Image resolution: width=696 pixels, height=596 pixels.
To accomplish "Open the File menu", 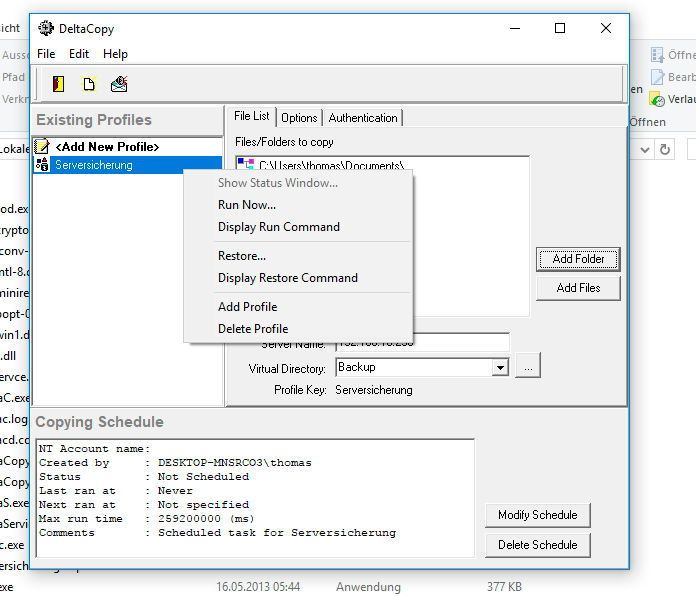I will (x=46, y=54).
